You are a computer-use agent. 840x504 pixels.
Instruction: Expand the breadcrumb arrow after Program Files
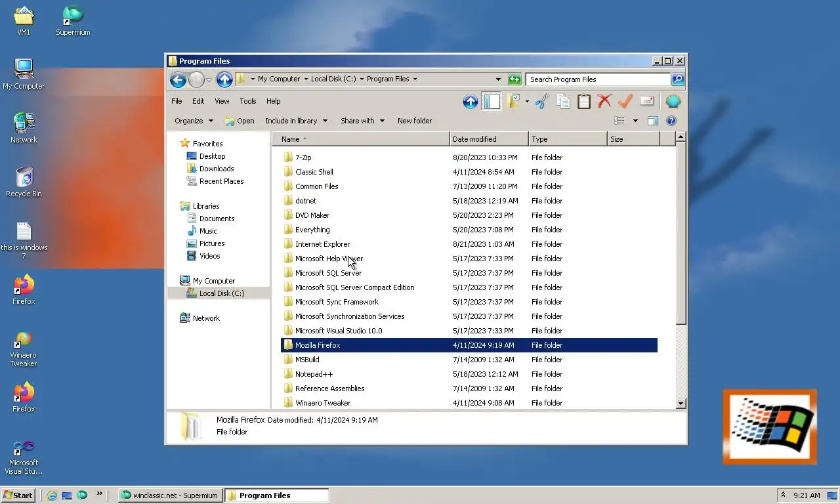click(415, 79)
